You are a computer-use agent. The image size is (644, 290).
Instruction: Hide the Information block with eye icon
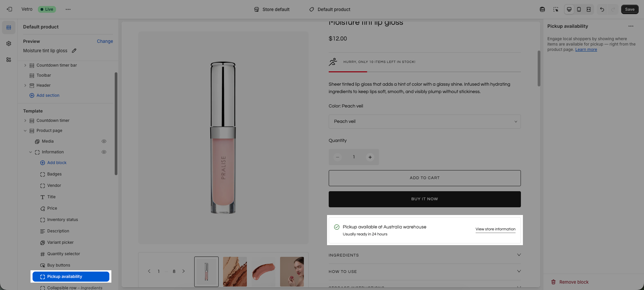coord(104,152)
